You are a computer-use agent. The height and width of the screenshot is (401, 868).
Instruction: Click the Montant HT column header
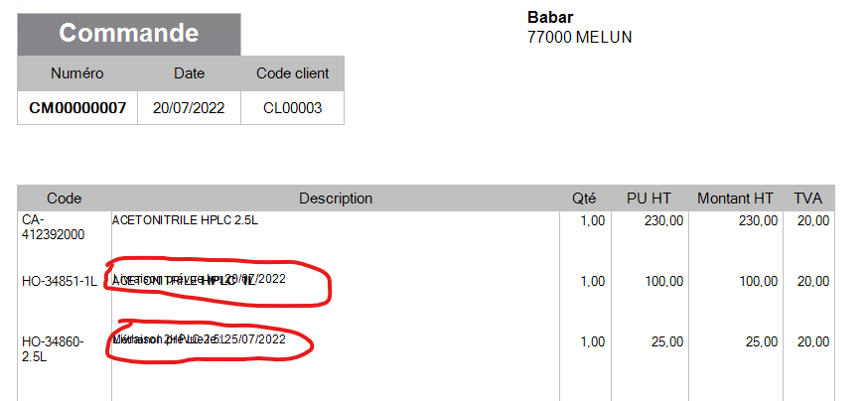(x=735, y=198)
